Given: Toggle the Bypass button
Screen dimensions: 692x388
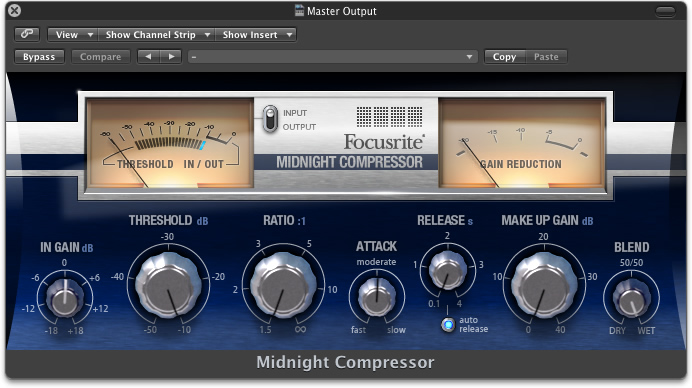Looking at the screenshot, I should [x=39, y=57].
